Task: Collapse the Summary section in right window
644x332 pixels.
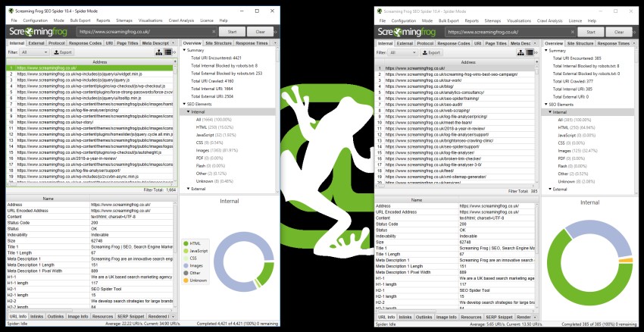Action: (546, 51)
